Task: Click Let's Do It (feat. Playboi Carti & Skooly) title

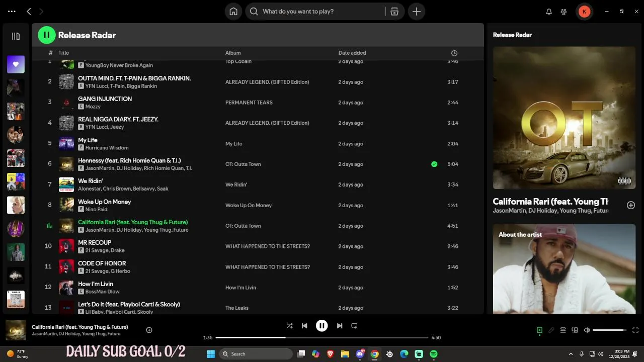Action: 129,304
